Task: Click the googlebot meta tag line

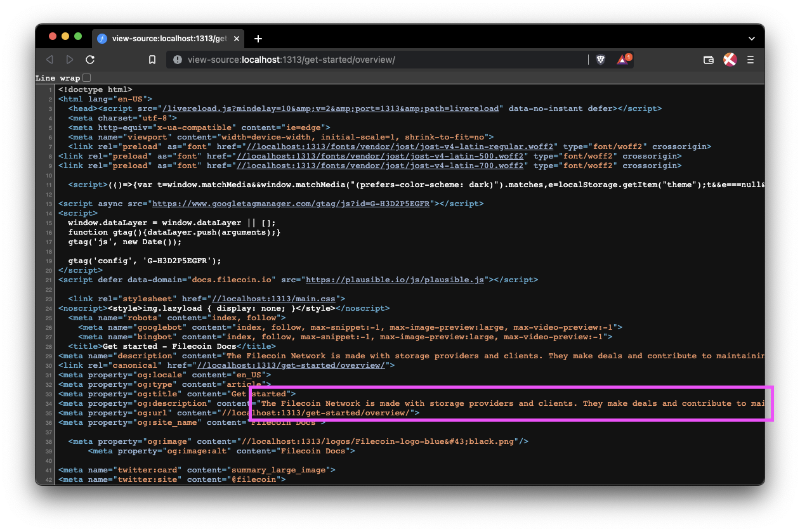Action: coord(350,327)
